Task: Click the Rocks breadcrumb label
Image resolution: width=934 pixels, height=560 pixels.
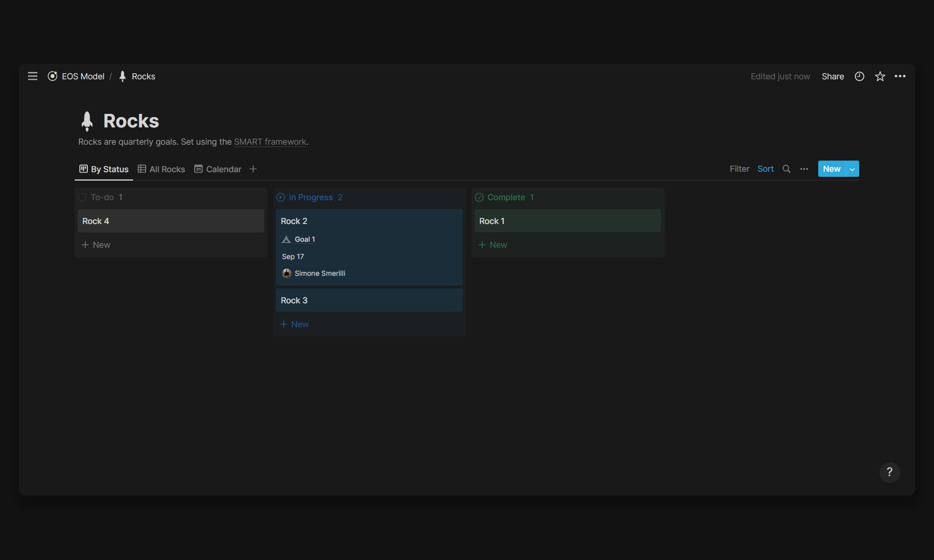Action: click(x=143, y=76)
